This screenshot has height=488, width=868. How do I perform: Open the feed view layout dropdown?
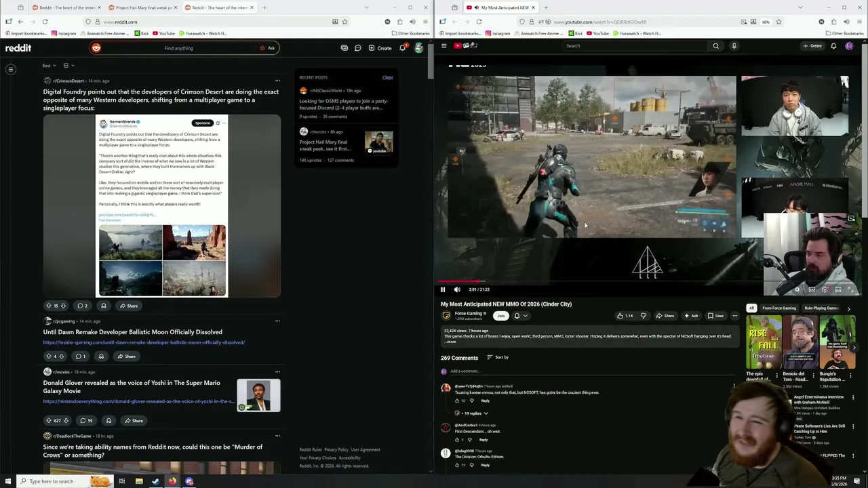tap(68, 66)
